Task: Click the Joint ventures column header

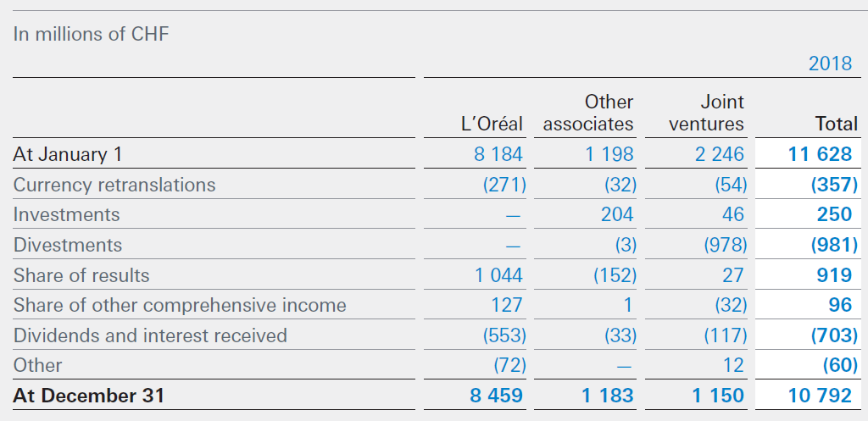Action: [706, 114]
